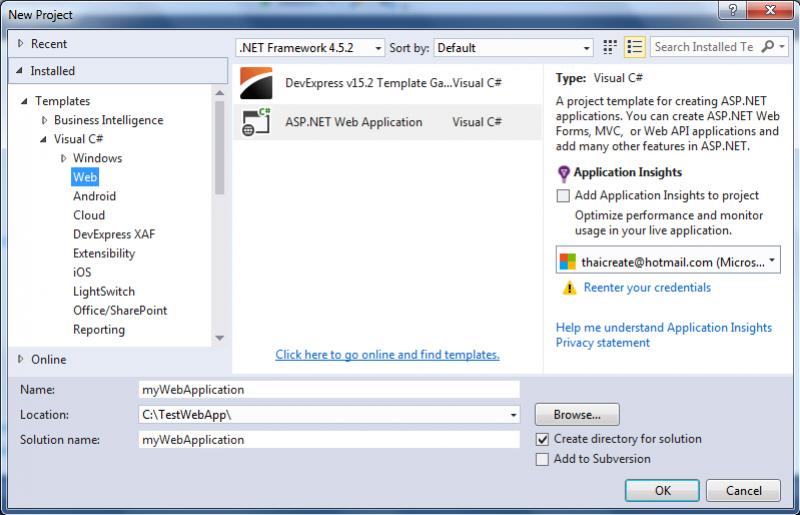This screenshot has height=515, width=800.
Task: Collapse the Templates tree node
Action: click(x=24, y=101)
